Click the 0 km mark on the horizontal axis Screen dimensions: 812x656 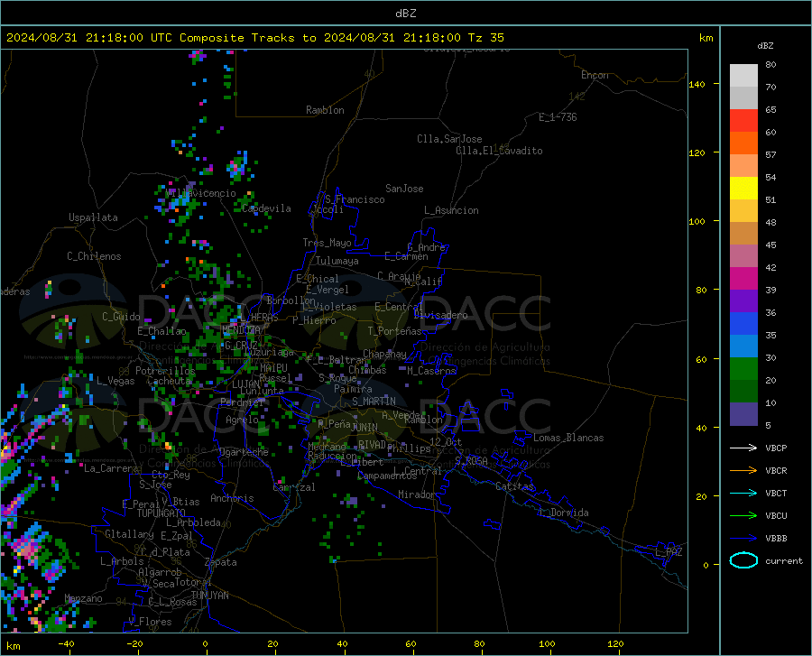[205, 643]
